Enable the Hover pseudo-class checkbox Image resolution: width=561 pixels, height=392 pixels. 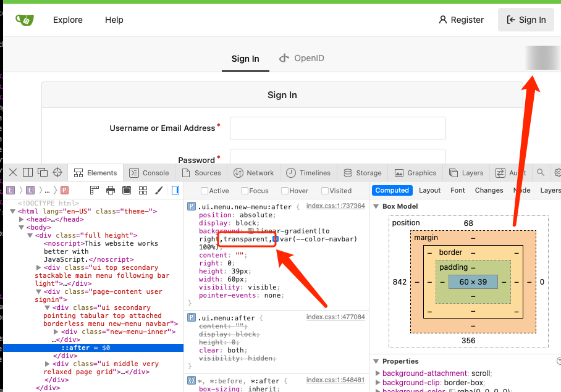[x=284, y=191]
